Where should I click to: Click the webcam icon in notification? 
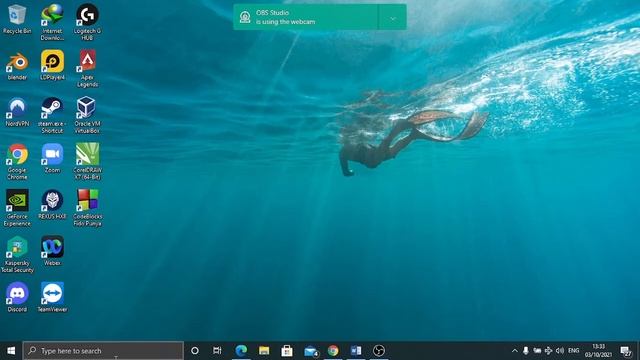(x=245, y=17)
